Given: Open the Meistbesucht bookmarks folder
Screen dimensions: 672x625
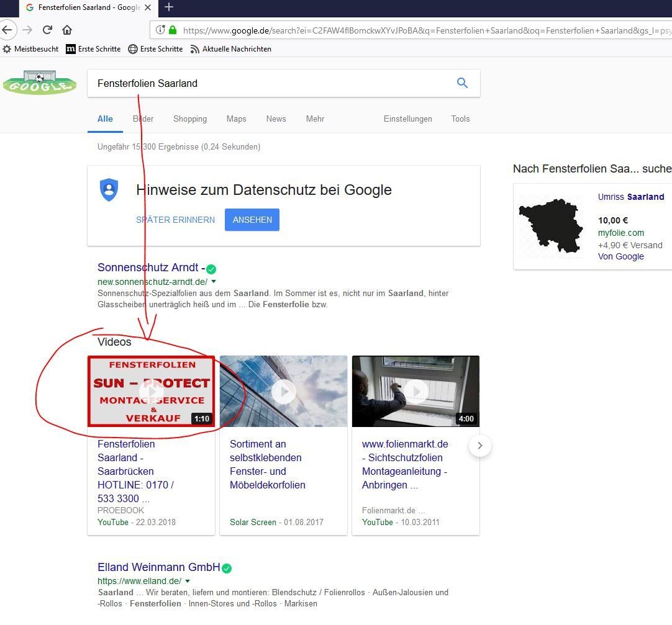Looking at the screenshot, I should click(30, 49).
